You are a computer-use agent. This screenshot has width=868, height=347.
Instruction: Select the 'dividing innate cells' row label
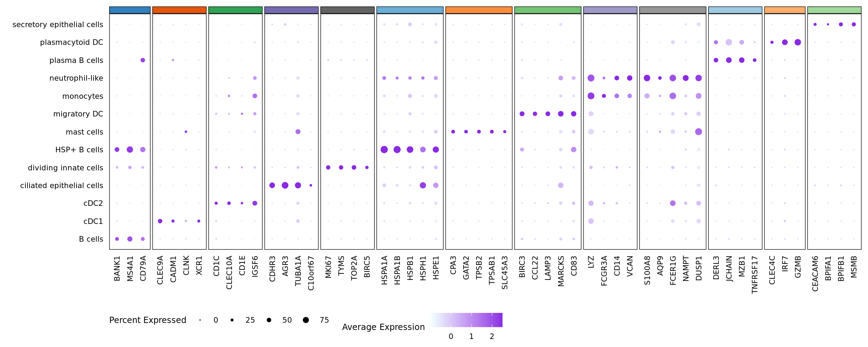[65, 168]
